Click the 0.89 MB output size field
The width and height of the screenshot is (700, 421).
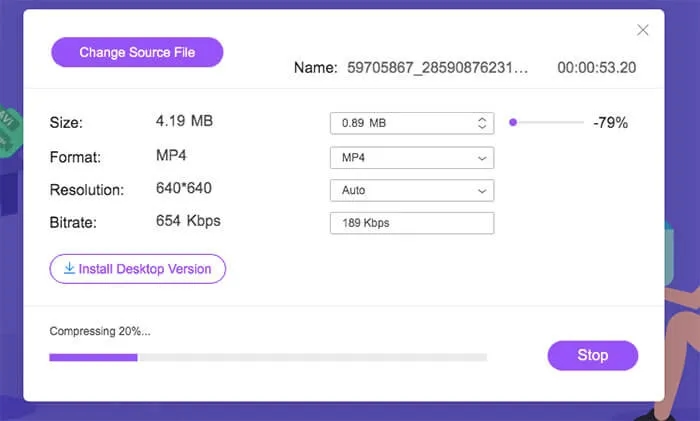(400, 123)
